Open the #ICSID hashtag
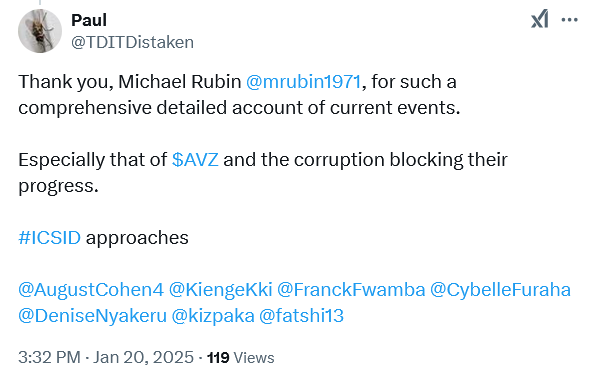 click(x=50, y=238)
